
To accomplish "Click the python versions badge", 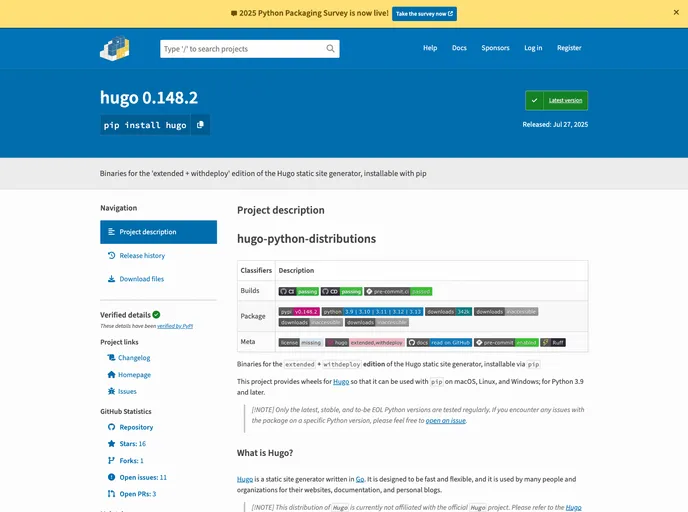I will point(372,311).
